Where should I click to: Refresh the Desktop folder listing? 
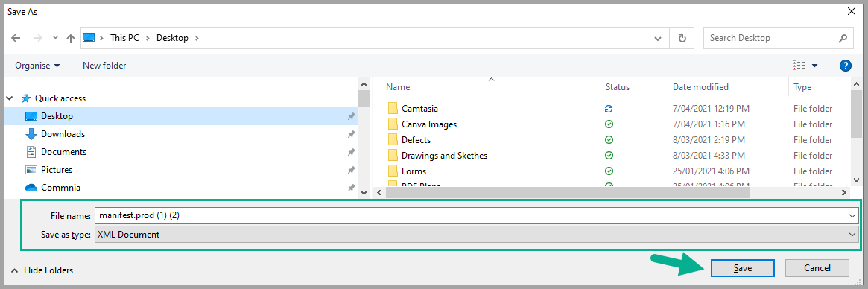[x=682, y=38]
